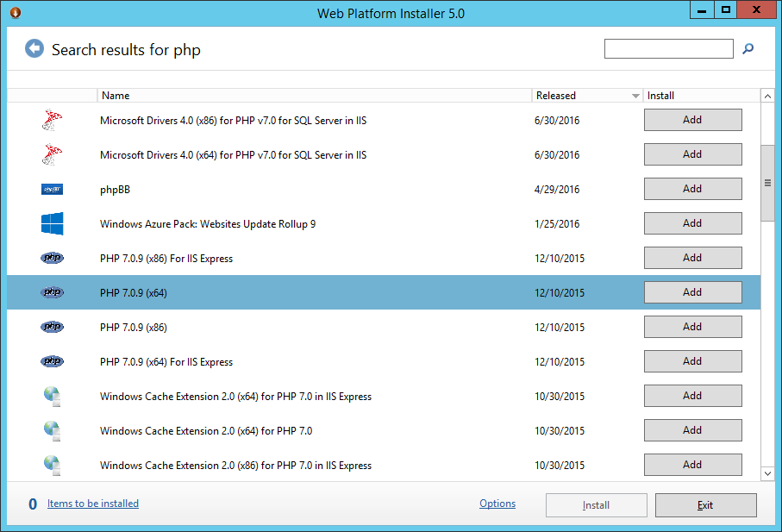Screen dimensions: 782x532
Task: Click the search magnifier icon
Action: (748, 49)
